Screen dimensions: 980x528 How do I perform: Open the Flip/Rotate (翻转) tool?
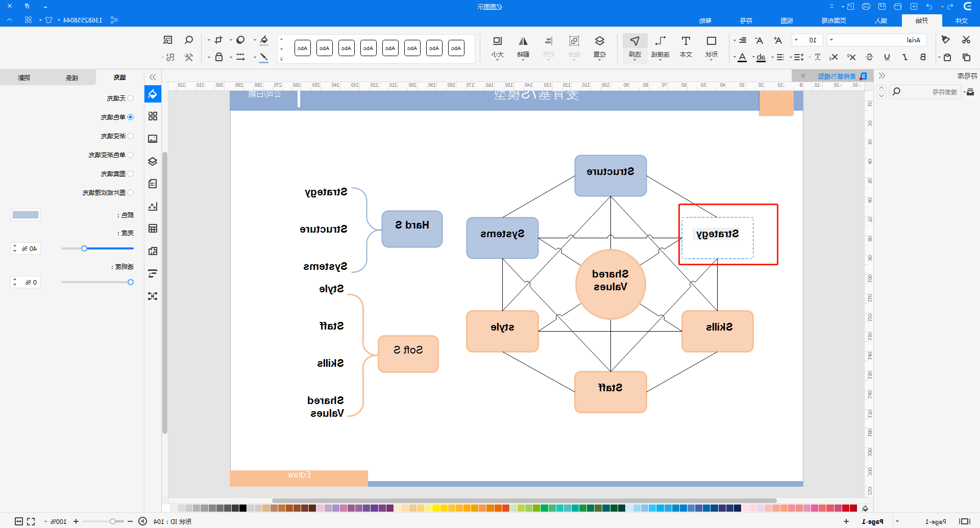(523, 47)
